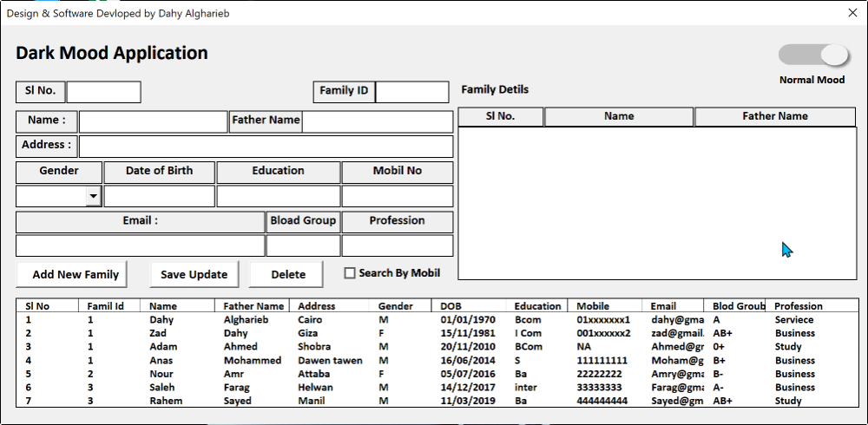Close the application window

[x=852, y=13]
